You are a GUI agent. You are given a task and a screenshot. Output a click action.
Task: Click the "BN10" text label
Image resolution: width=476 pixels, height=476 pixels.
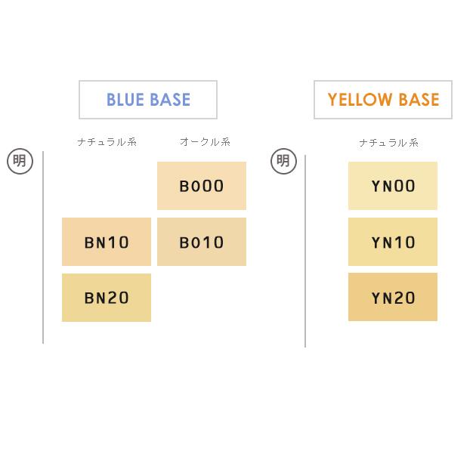107,243
